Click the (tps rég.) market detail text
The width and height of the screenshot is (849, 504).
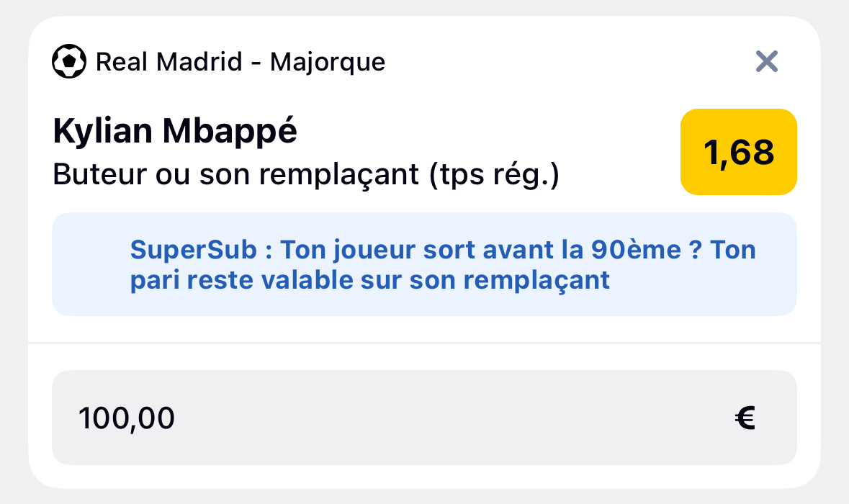pyautogui.click(x=494, y=175)
